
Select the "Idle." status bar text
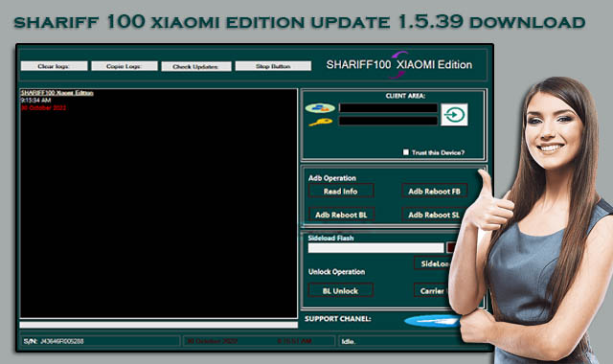pos(349,341)
